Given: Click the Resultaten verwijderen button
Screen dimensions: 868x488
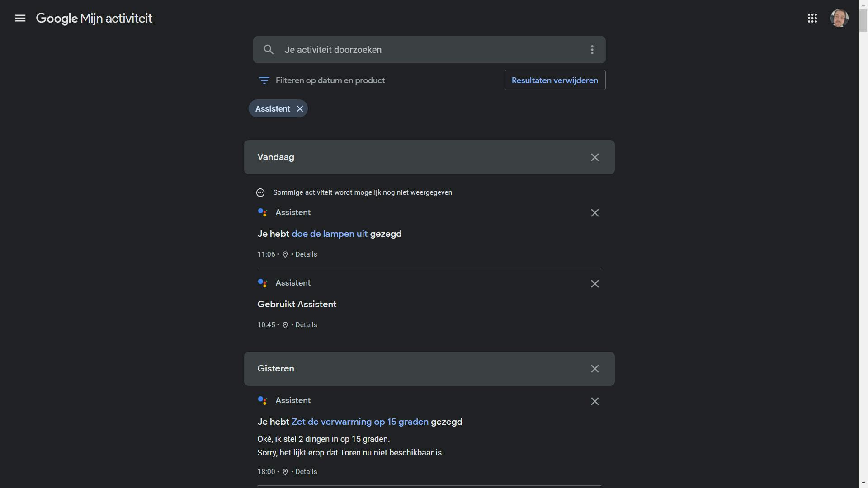Looking at the screenshot, I should click(x=555, y=80).
